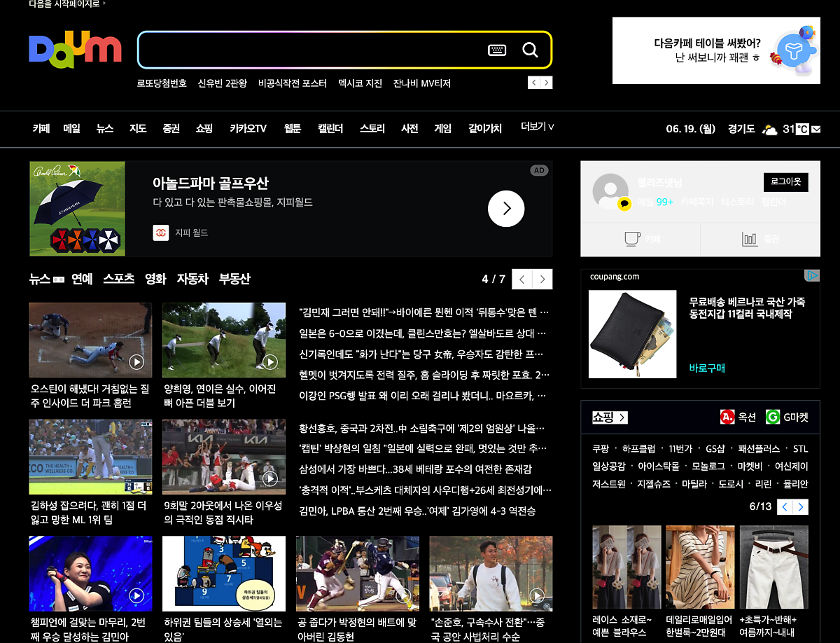Open the 하프클럽 shopping link
840x643 pixels.
click(638, 448)
